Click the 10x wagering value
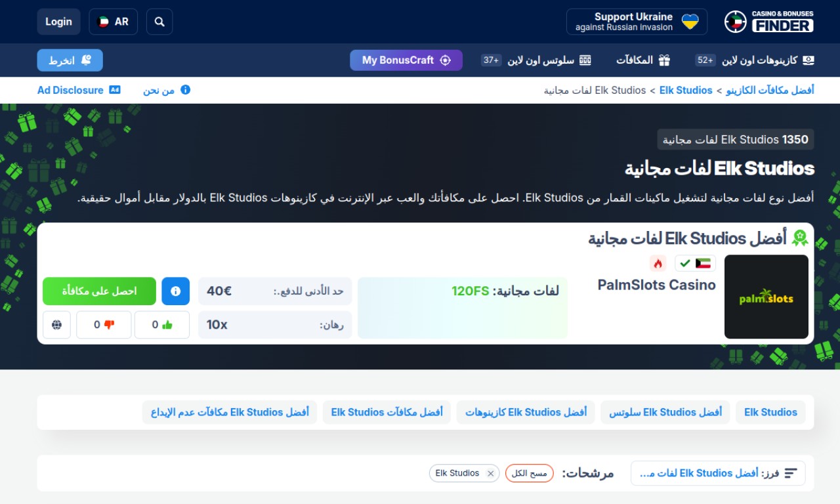840x504 pixels. [217, 325]
